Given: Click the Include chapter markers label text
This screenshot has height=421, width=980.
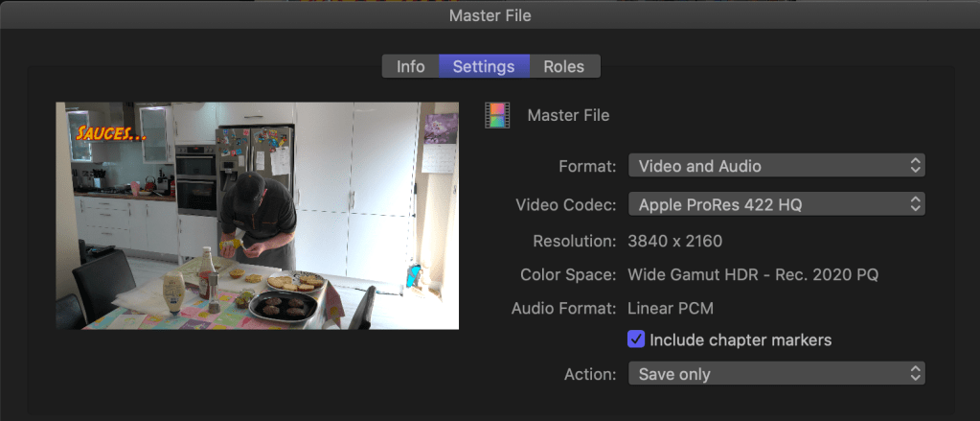Looking at the screenshot, I should [x=740, y=339].
